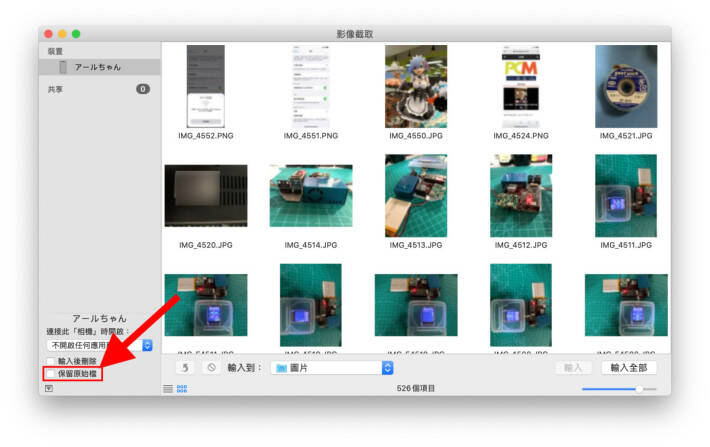Tick the 保留原始檔 checkbox

click(x=50, y=374)
